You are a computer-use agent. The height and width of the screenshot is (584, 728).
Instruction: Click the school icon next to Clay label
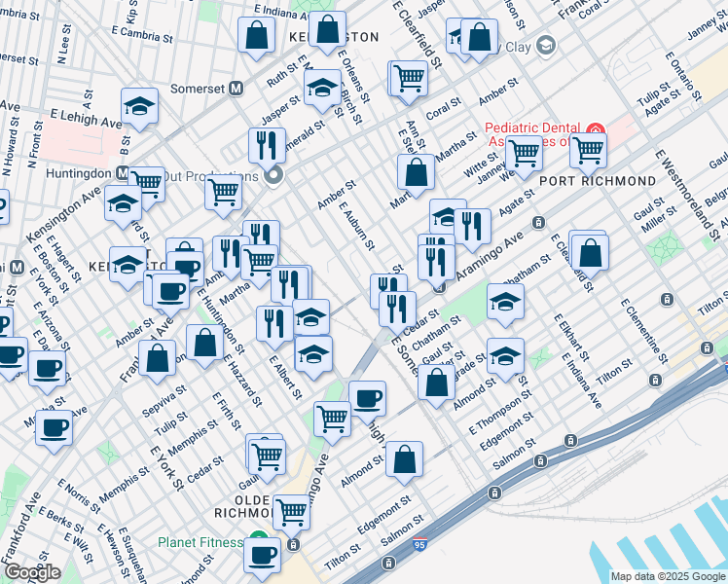546,46
